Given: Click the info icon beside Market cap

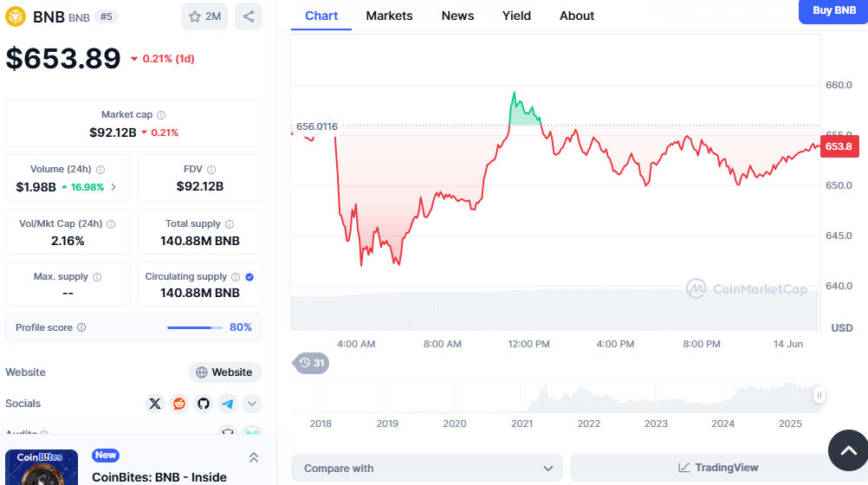Looking at the screenshot, I should [161, 114].
